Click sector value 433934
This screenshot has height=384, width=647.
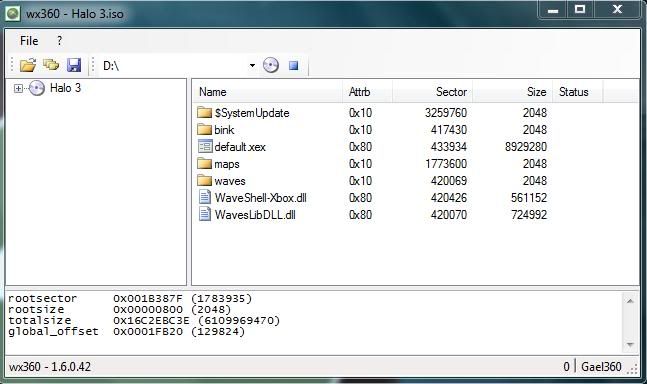tap(449, 147)
